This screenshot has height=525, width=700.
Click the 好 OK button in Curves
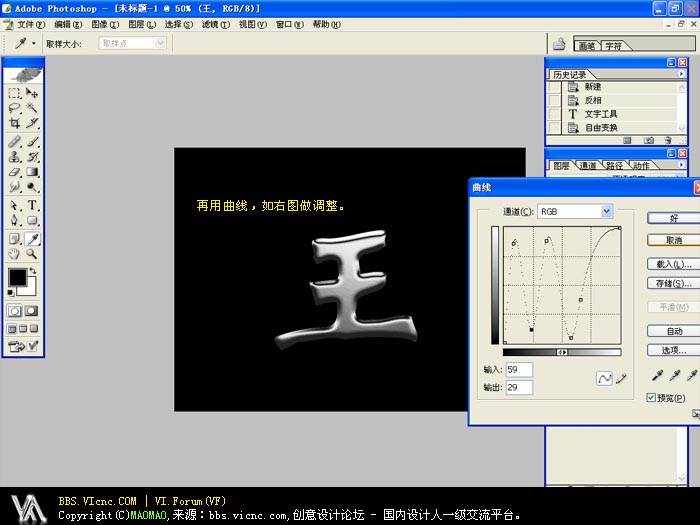[672, 217]
